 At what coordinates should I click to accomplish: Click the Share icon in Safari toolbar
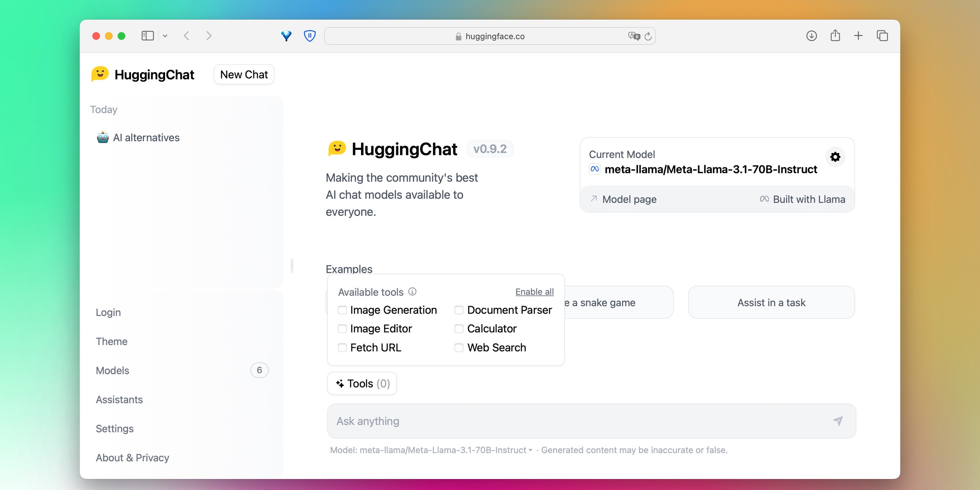click(x=835, y=36)
